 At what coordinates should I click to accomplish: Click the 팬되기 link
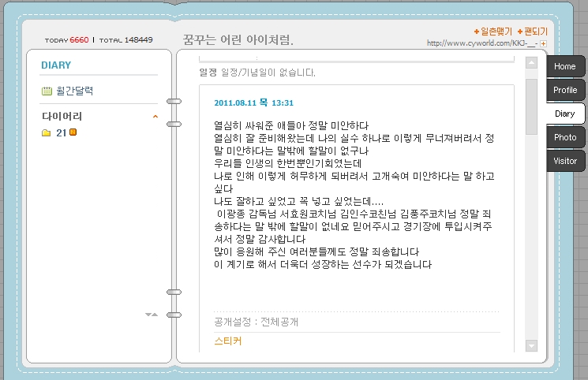533,32
